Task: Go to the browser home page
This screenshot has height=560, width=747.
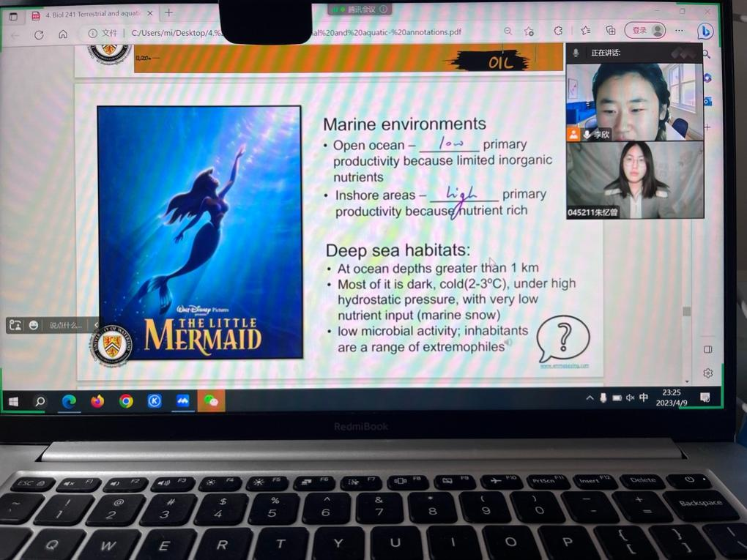Action: point(63,34)
